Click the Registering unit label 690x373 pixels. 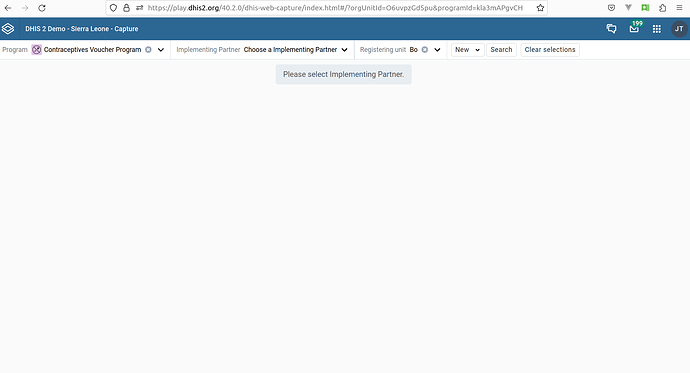click(x=383, y=50)
